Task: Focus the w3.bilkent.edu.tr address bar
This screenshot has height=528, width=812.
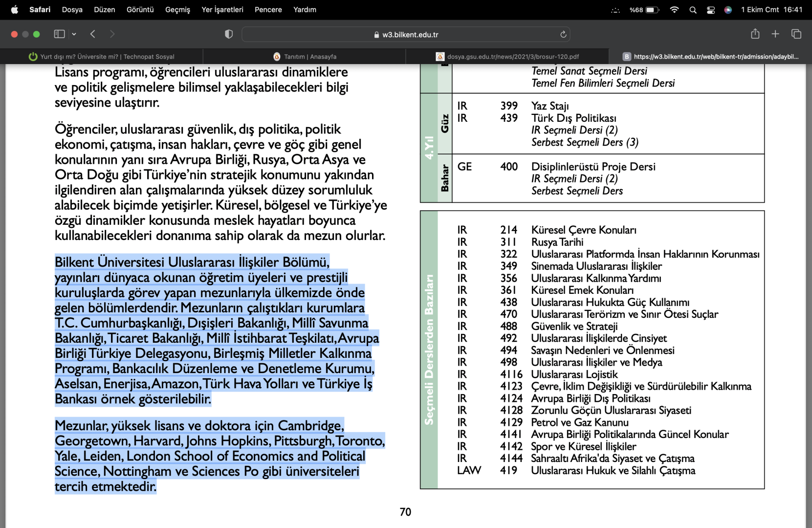Action: click(406, 34)
